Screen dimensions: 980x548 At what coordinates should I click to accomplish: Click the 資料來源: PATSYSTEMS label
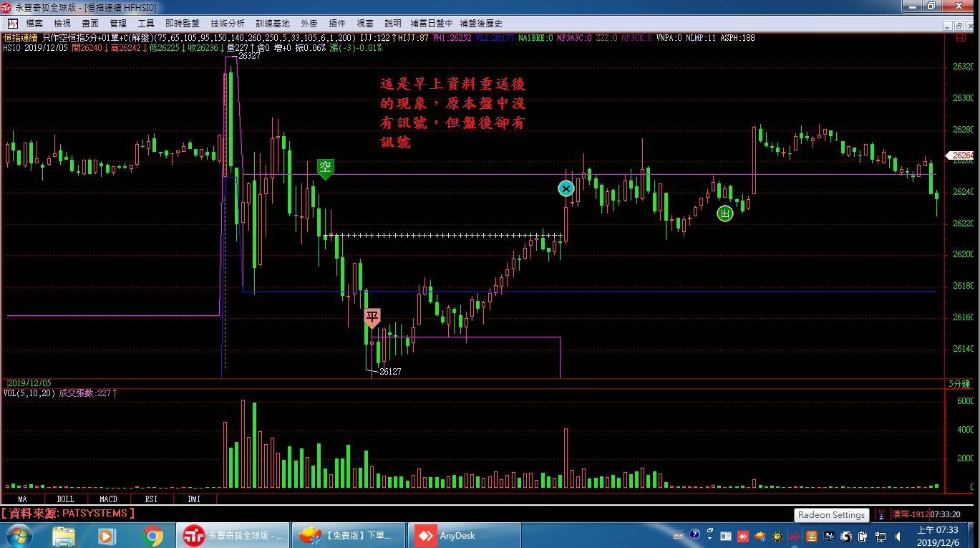tap(68, 513)
